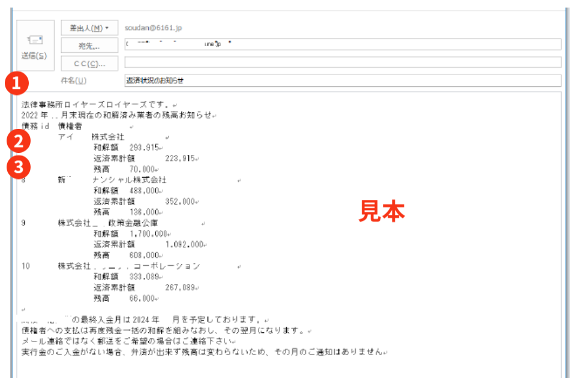Click the line about 最終入金月は2024年
Viewport: 588px width, 378px height.
[145, 319]
